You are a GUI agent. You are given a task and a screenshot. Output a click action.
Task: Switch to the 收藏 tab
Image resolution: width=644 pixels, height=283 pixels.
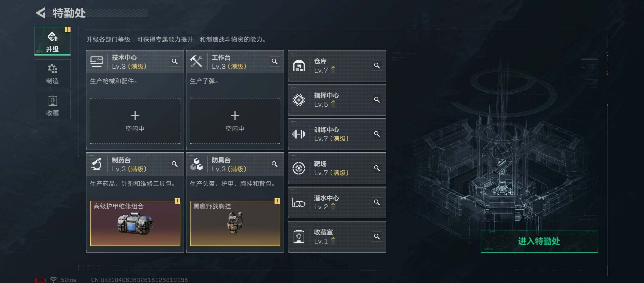click(x=53, y=105)
